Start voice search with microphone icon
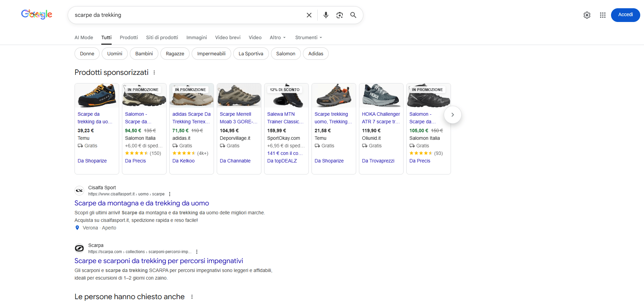The image size is (644, 305). pyautogui.click(x=326, y=15)
